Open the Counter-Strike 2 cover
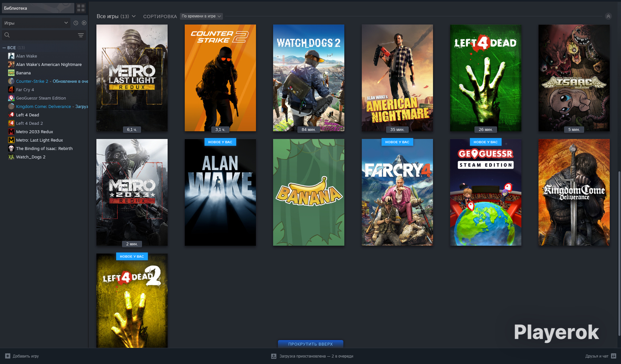 click(x=220, y=78)
